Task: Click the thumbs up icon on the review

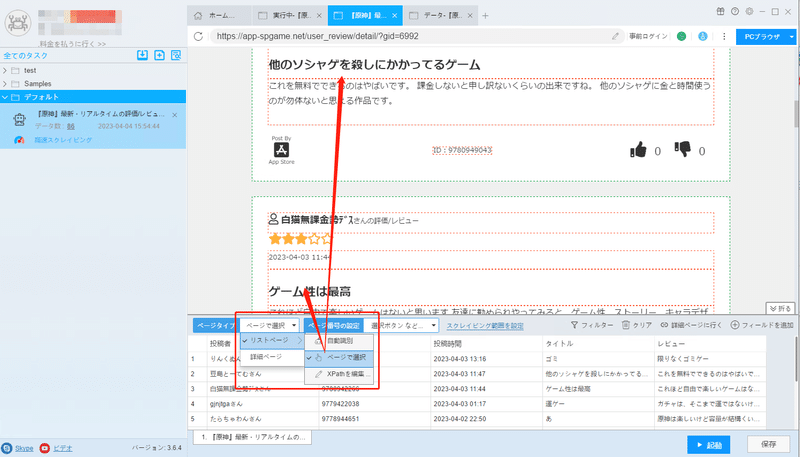Action: [638, 149]
